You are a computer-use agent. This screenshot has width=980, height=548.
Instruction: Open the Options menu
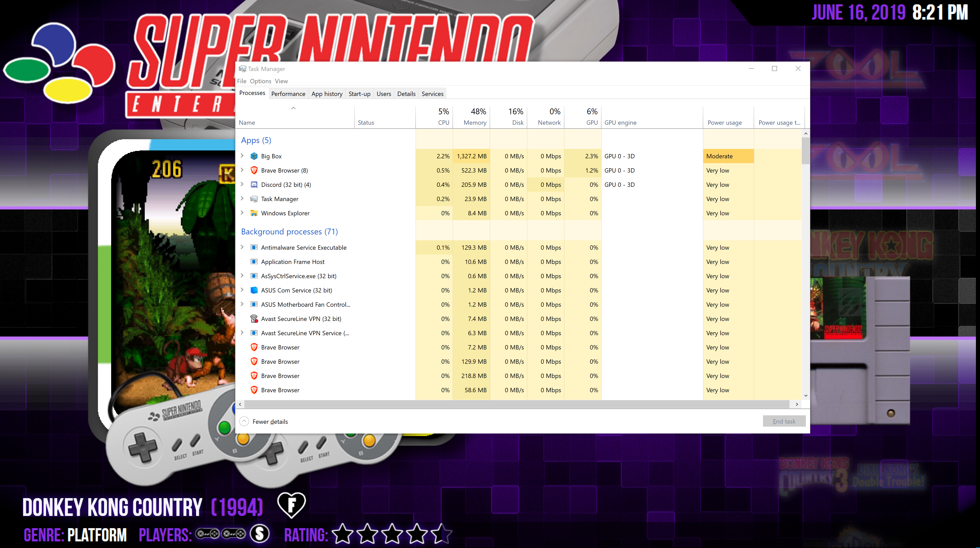point(260,81)
